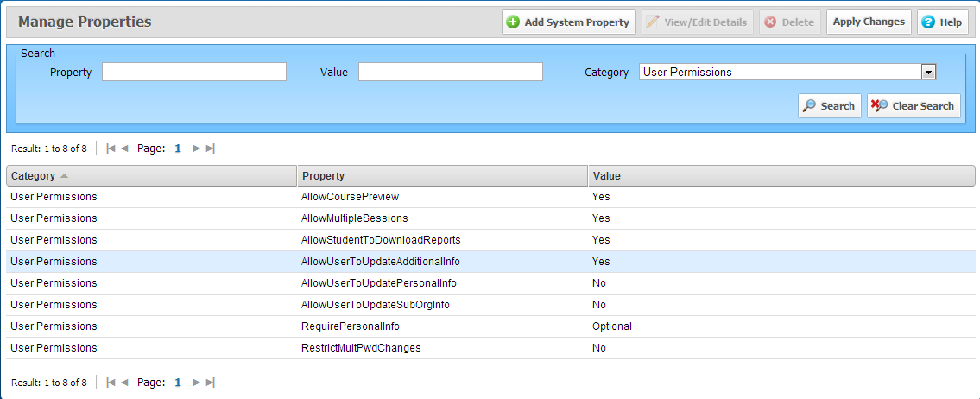Select the RestrictMultPwdChanges row
980x399 pixels.
[x=360, y=348]
